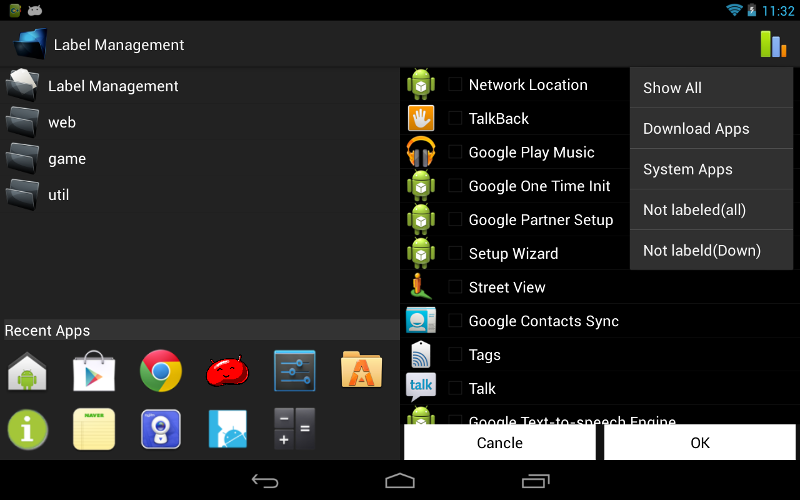
Task: Tap the Tags NFC icon
Action: coord(421,354)
